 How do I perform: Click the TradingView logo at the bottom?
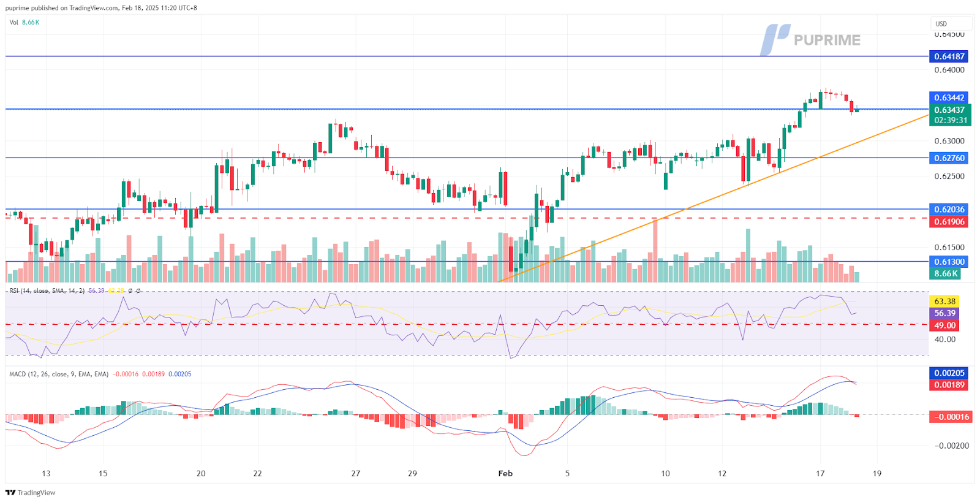31,492
